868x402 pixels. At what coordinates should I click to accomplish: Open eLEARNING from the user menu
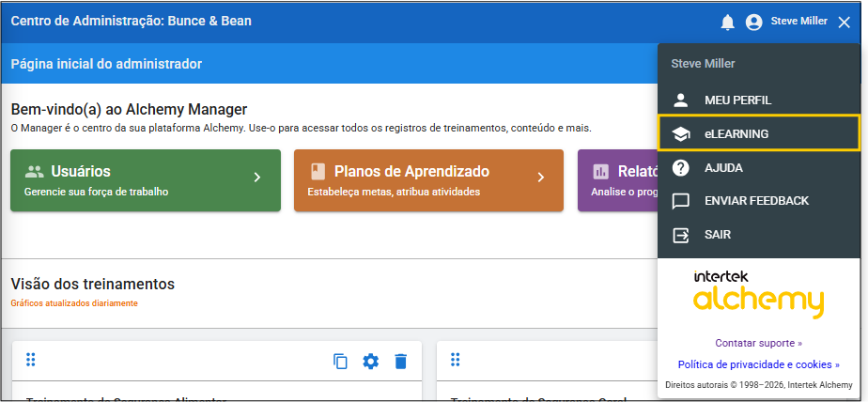[x=736, y=133]
